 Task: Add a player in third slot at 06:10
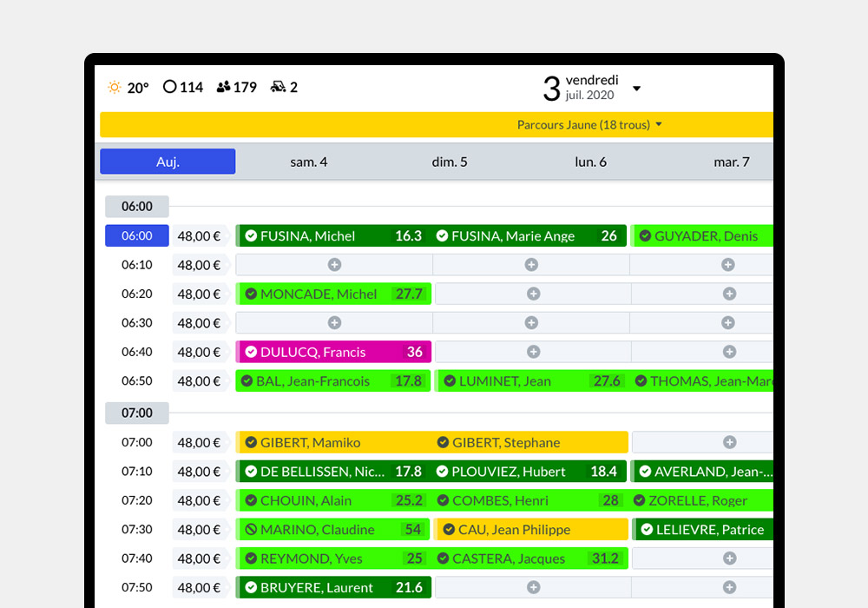728,265
